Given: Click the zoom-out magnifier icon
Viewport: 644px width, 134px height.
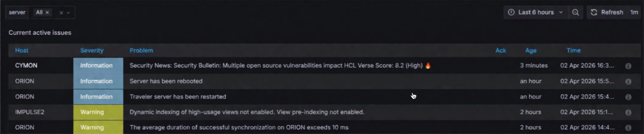Looking at the screenshot, I should click(576, 12).
